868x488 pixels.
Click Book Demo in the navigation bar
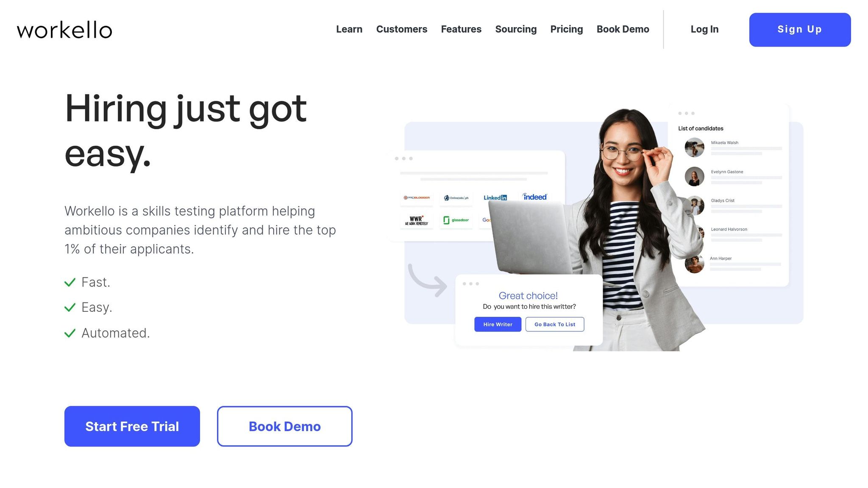[x=623, y=29]
